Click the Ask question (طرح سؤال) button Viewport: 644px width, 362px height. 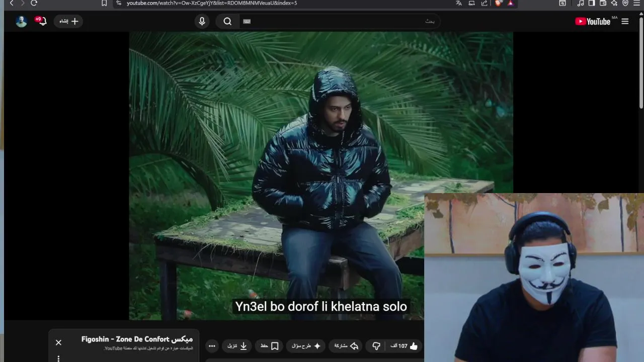point(306,346)
